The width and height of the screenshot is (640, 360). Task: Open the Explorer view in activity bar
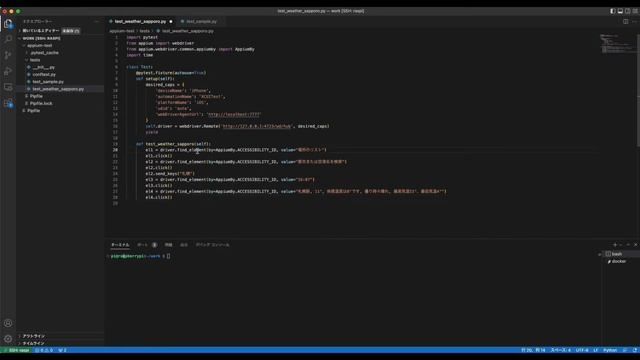click(8, 24)
